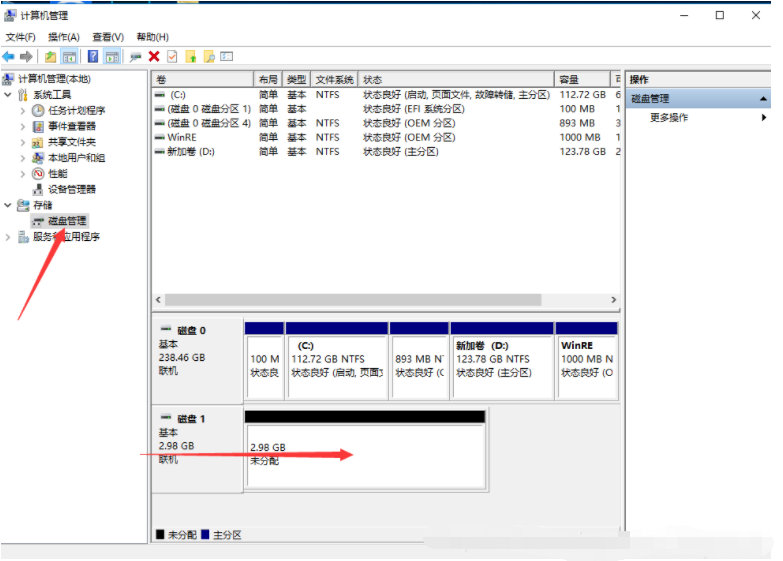The image size is (783, 561).
Task: Expand the 性能 node arrow
Action: 22,174
